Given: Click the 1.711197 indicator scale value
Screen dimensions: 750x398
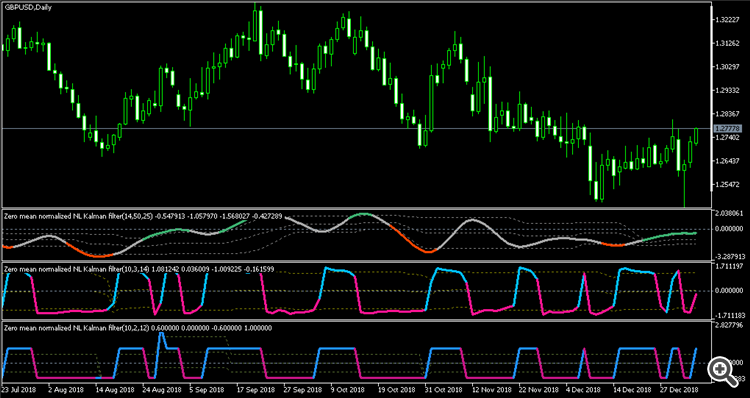Looking at the screenshot, I should pyautogui.click(x=729, y=265).
